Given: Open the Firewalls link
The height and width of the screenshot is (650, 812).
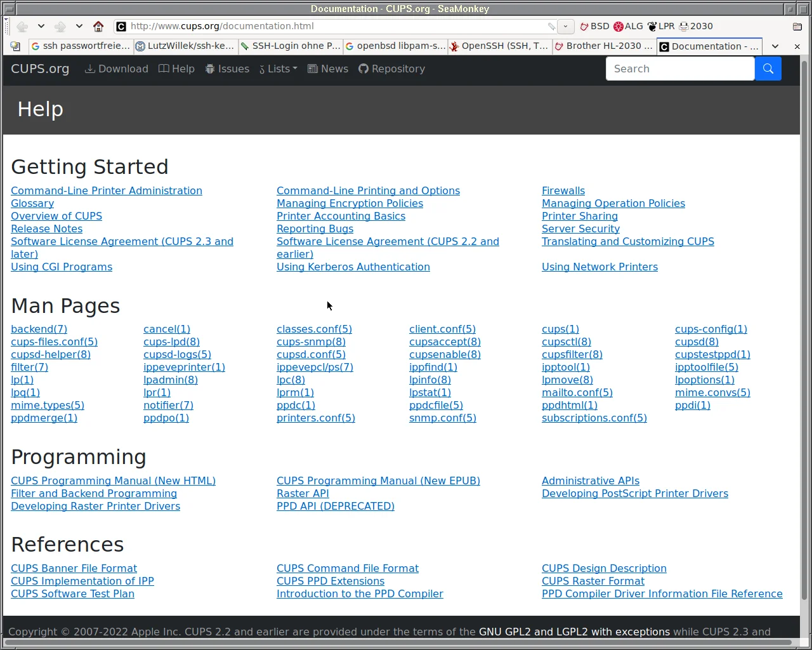Looking at the screenshot, I should tap(563, 190).
